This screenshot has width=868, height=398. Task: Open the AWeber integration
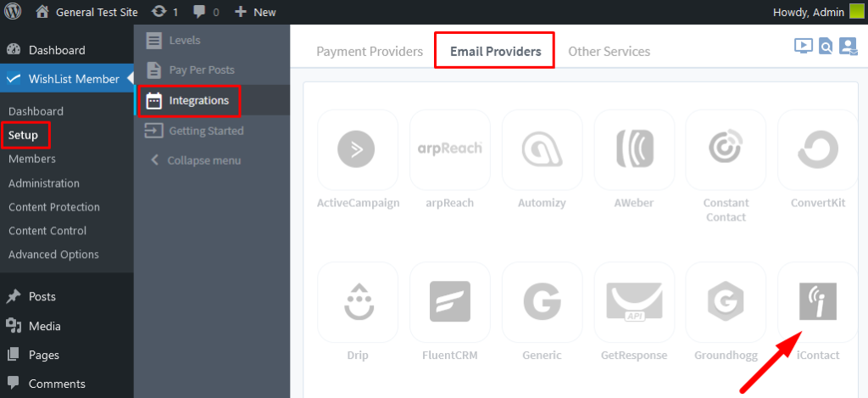[634, 150]
